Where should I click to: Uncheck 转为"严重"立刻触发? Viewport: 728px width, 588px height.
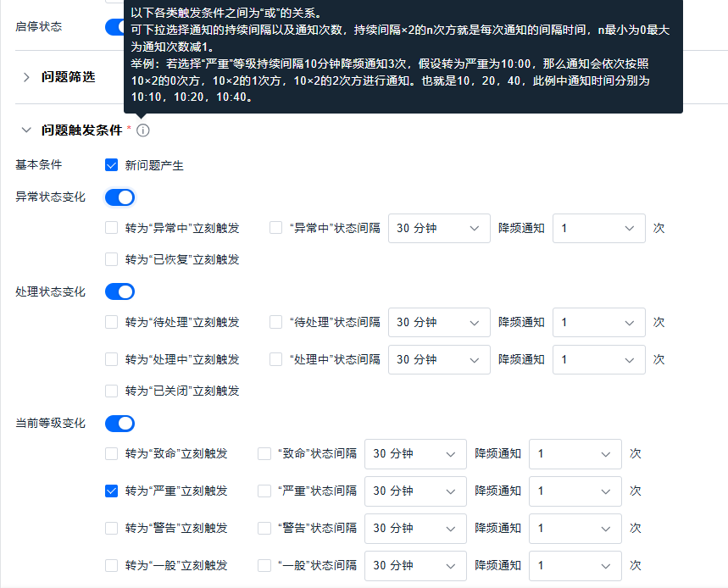(x=111, y=491)
